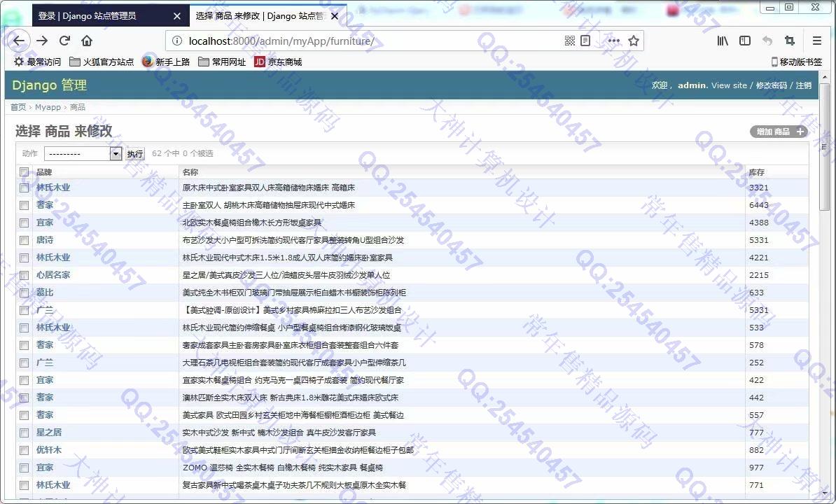Check the box for 唐诗 row
Screen dimensions: 836x504
(24, 240)
